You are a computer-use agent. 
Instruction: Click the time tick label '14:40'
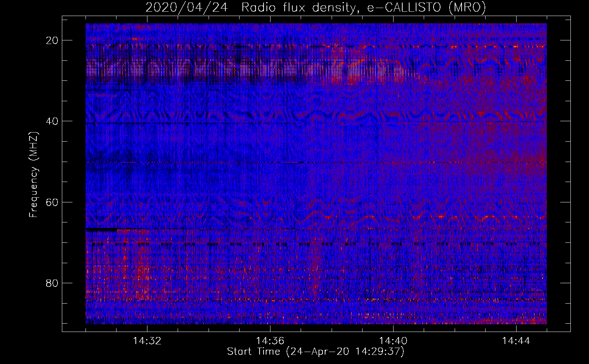393,341
